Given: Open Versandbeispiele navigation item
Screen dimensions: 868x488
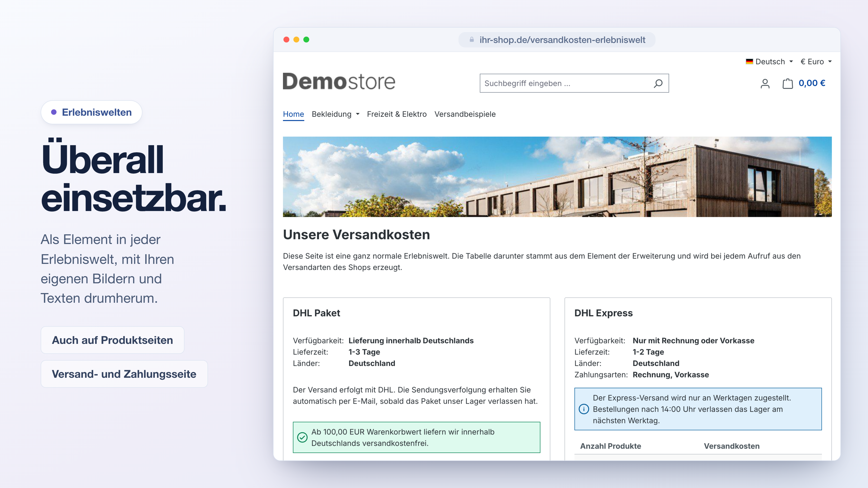Looking at the screenshot, I should [x=465, y=114].
